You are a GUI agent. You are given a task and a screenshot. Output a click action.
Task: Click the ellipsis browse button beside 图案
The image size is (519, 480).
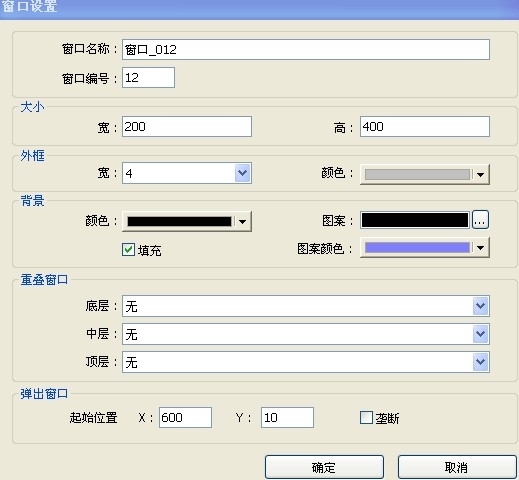[480, 220]
